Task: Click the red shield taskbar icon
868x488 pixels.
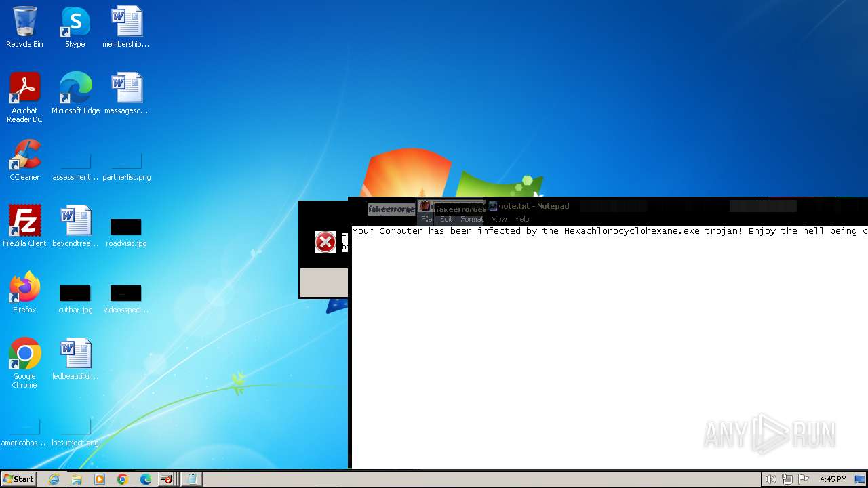Action: coord(166,479)
